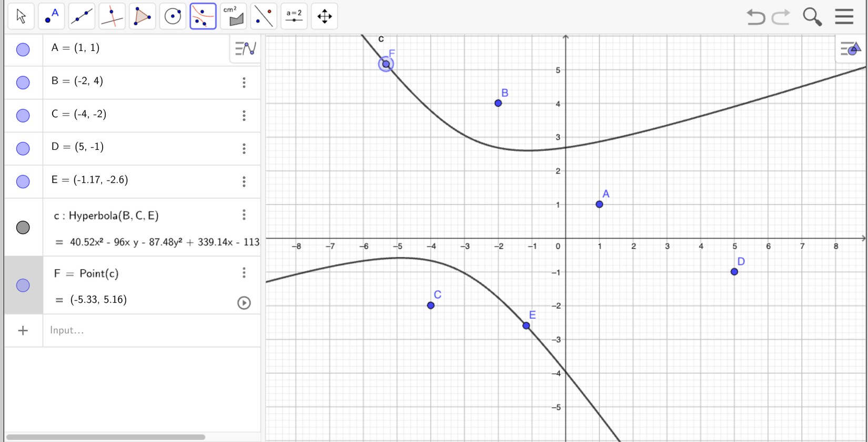Select the Move arrow tool

pos(21,16)
